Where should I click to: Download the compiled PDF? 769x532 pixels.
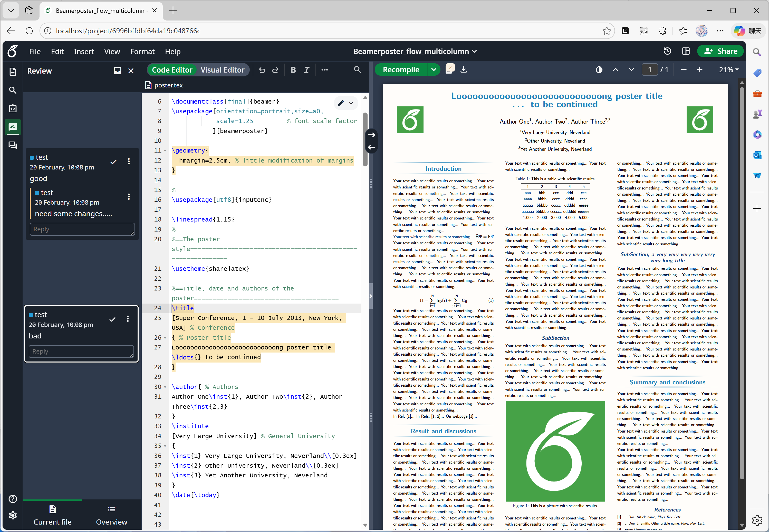pos(464,70)
